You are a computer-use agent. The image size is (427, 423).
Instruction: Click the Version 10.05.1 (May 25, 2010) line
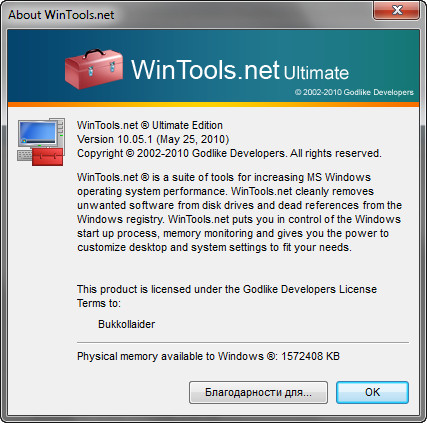[x=153, y=139]
